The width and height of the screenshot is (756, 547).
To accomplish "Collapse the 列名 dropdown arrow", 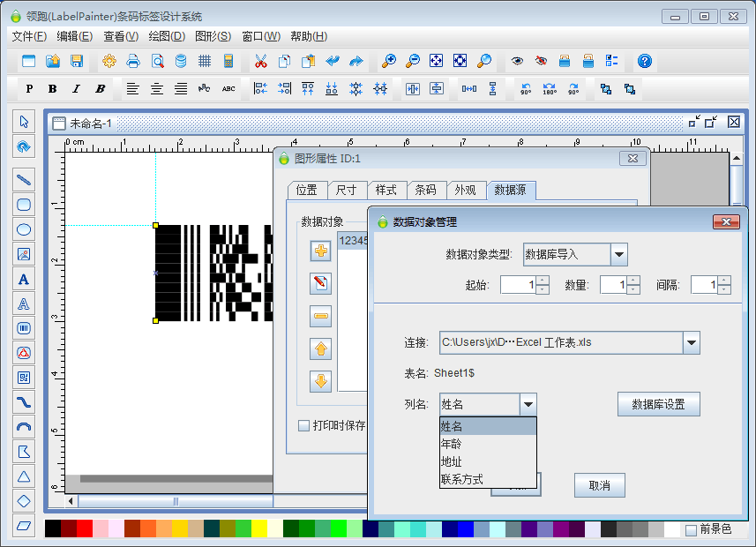I will pyautogui.click(x=528, y=404).
